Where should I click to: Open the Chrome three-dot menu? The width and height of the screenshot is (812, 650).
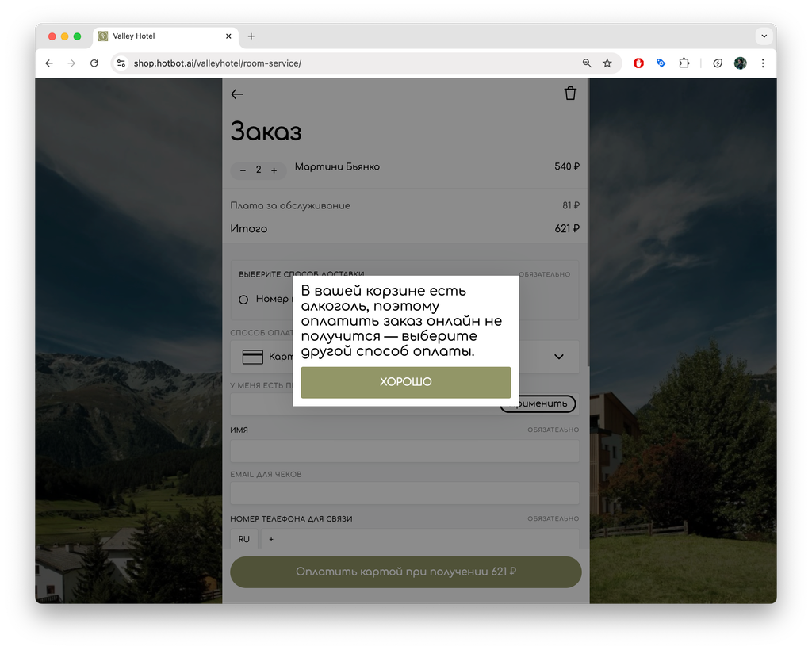[x=763, y=63]
